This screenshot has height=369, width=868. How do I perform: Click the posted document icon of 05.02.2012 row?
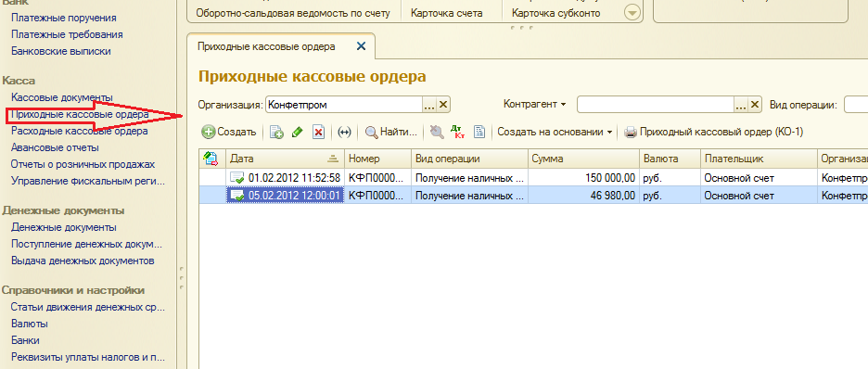coord(236,196)
